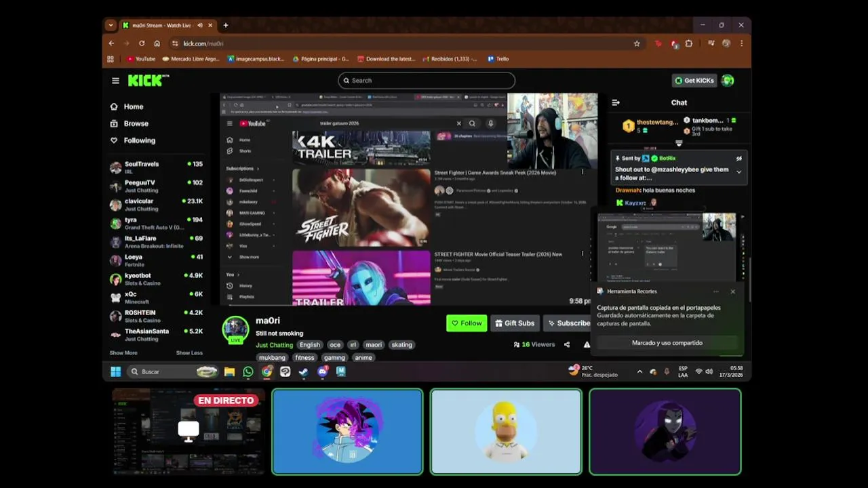This screenshot has width=868, height=488.
Task: Open Herramienta Recortes notification options
Action: (716, 291)
